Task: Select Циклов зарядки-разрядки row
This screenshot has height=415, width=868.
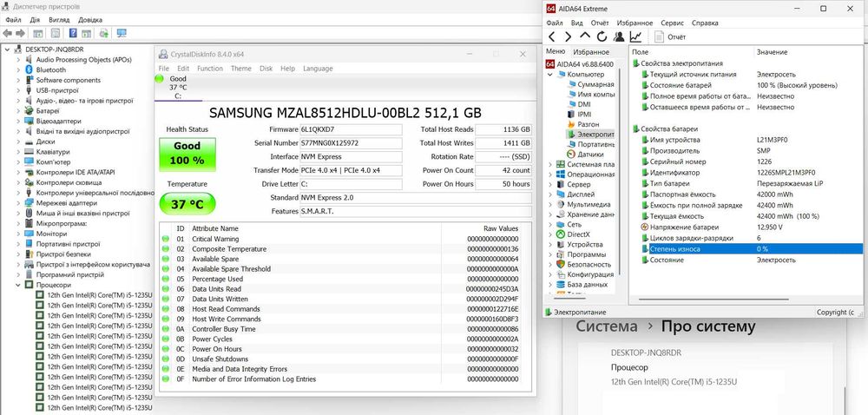Action: [752, 238]
